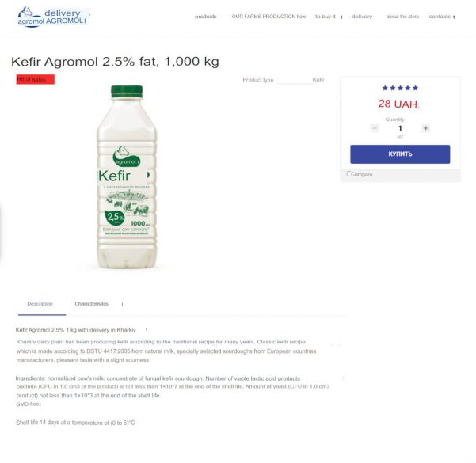Click the quantity input field
Screen dimensions: 476x463
[x=400, y=128]
